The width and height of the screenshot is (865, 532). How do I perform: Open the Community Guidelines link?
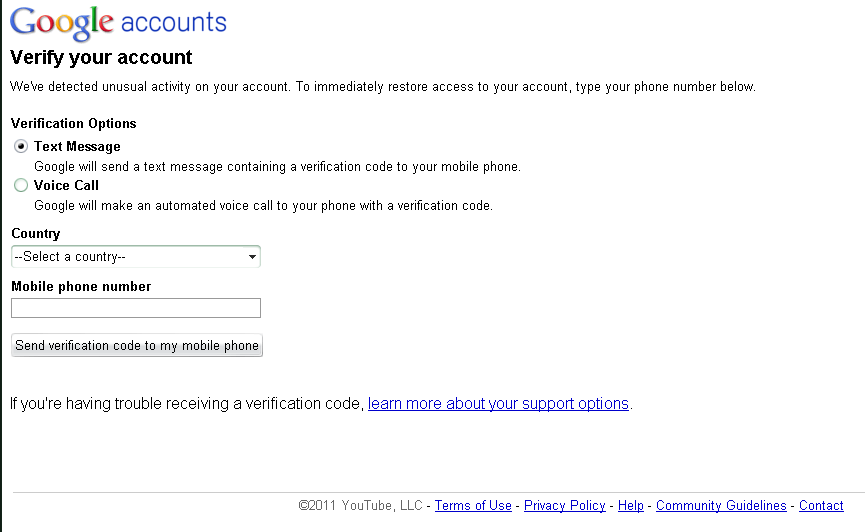point(721,506)
